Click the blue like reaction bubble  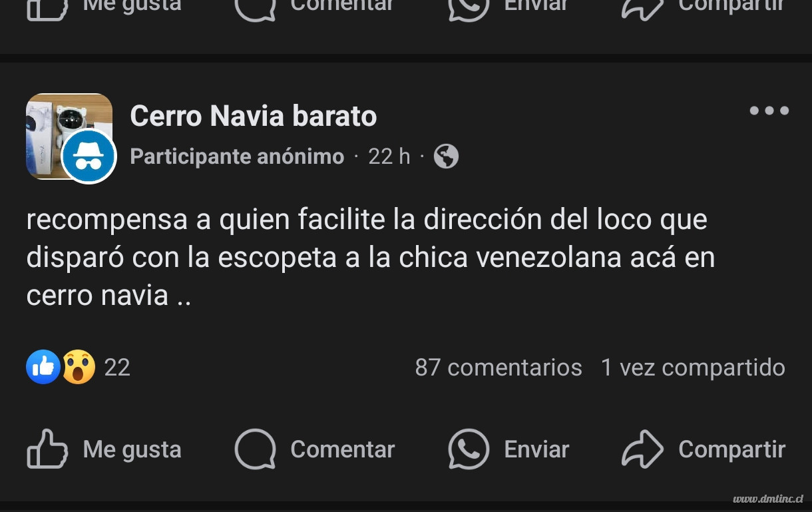(43, 367)
